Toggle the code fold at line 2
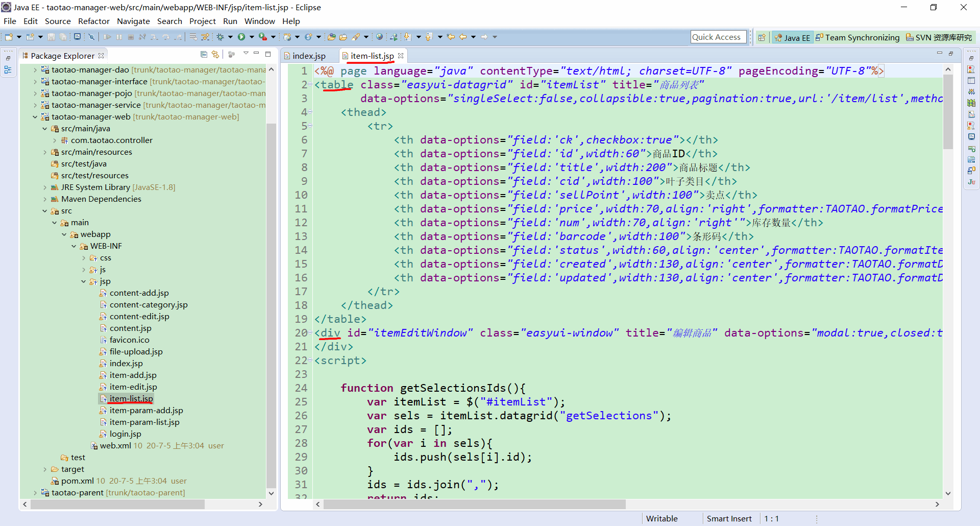This screenshot has width=980, height=526. pos(310,85)
